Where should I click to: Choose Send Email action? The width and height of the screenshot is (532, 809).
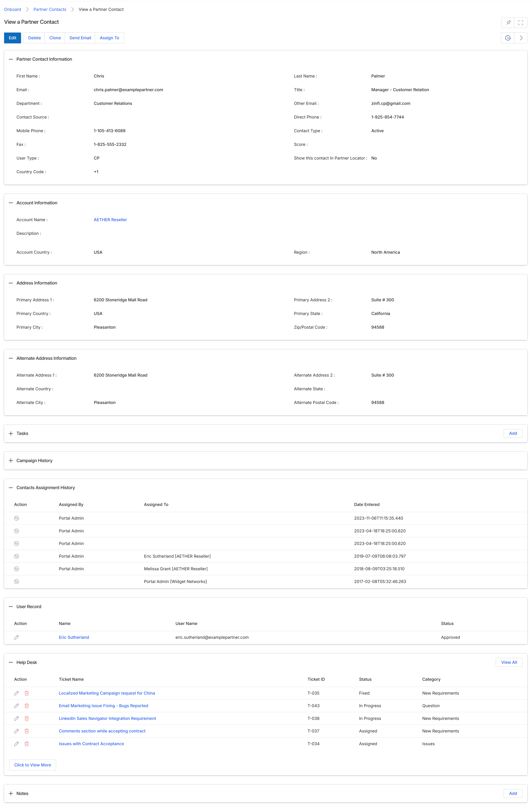point(80,38)
